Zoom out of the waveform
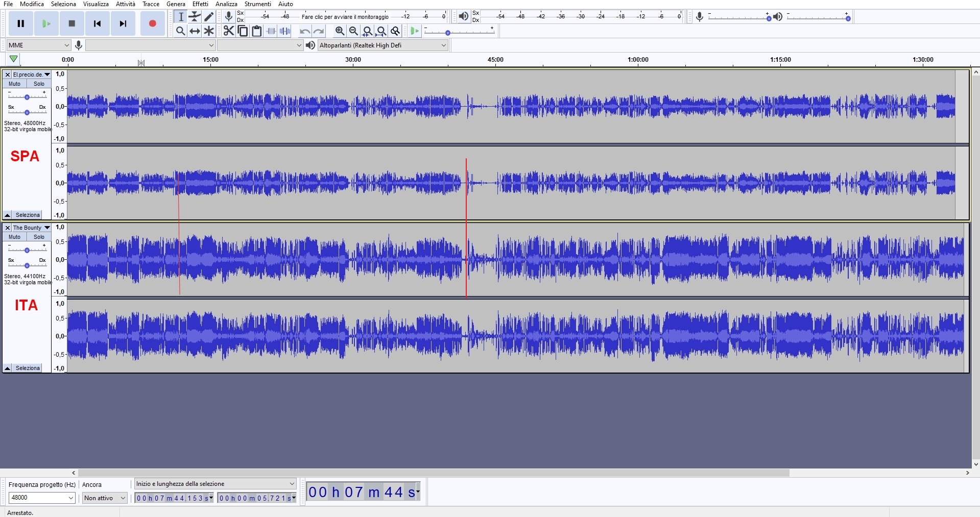 click(x=353, y=31)
